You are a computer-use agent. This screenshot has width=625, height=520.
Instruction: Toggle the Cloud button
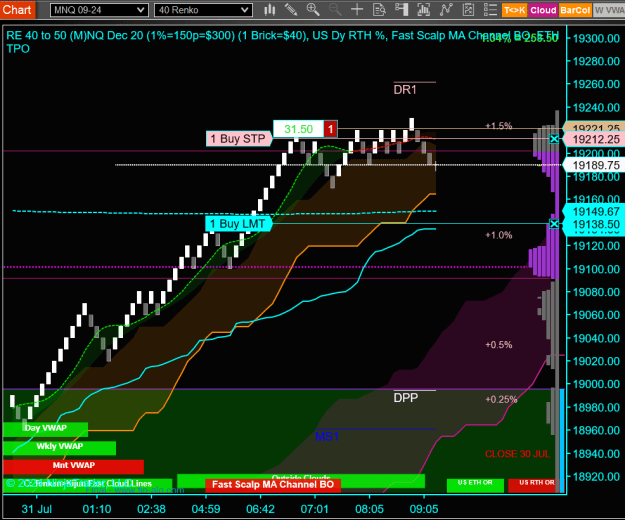543,10
